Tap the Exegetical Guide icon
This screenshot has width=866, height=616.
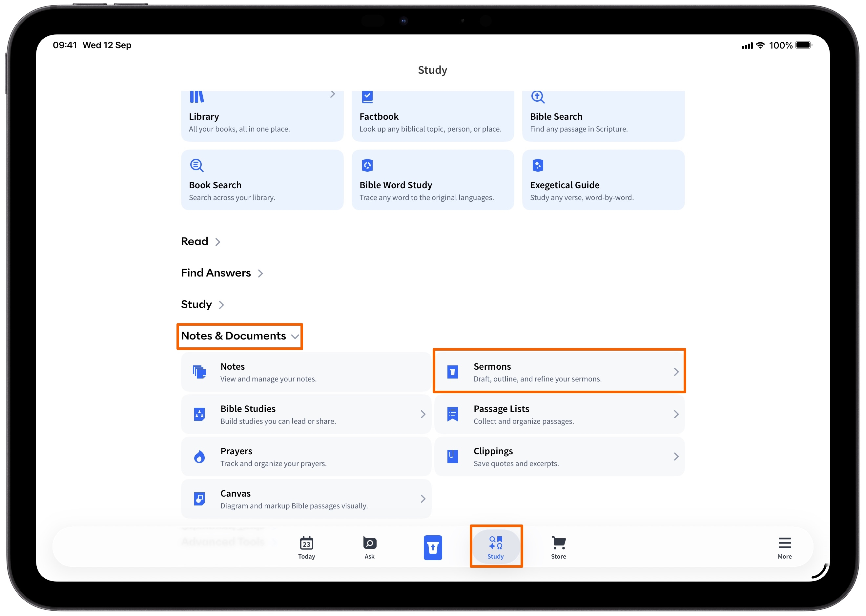(538, 165)
